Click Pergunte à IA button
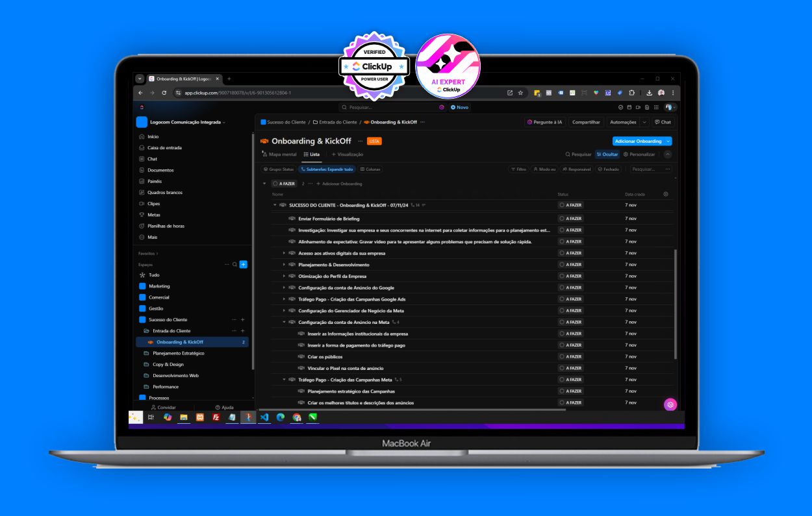The height and width of the screenshot is (516, 812). point(544,122)
